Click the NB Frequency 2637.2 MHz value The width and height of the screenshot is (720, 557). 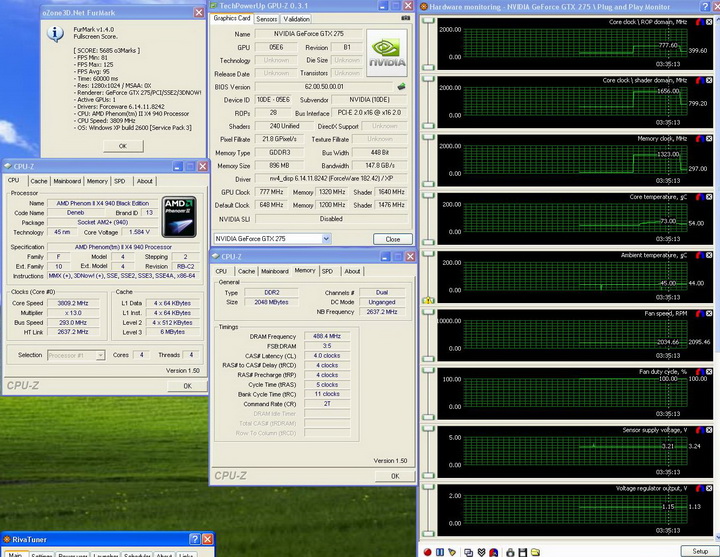382,312
